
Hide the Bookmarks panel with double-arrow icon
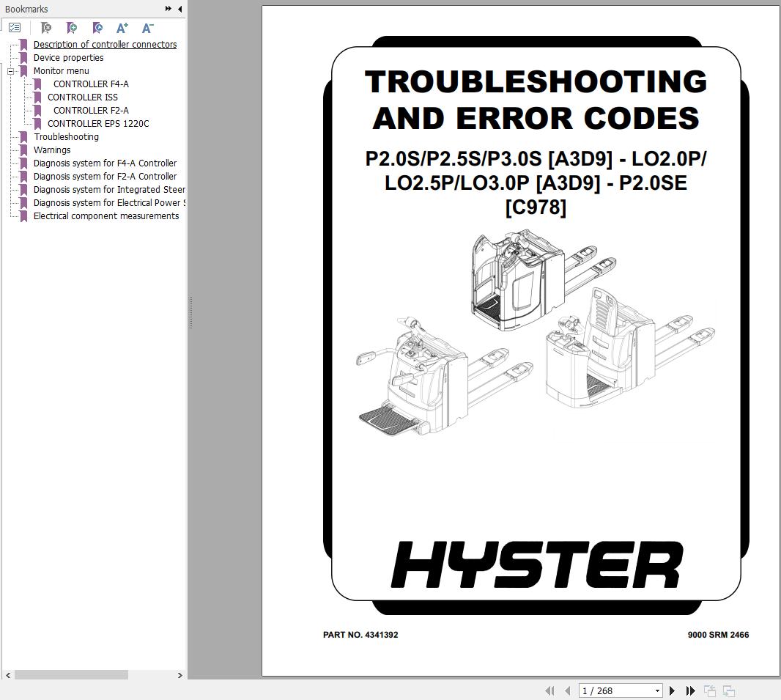(x=169, y=9)
